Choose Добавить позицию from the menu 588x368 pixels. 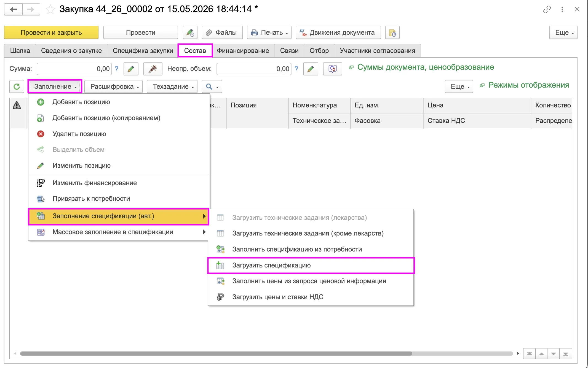[x=119, y=102]
